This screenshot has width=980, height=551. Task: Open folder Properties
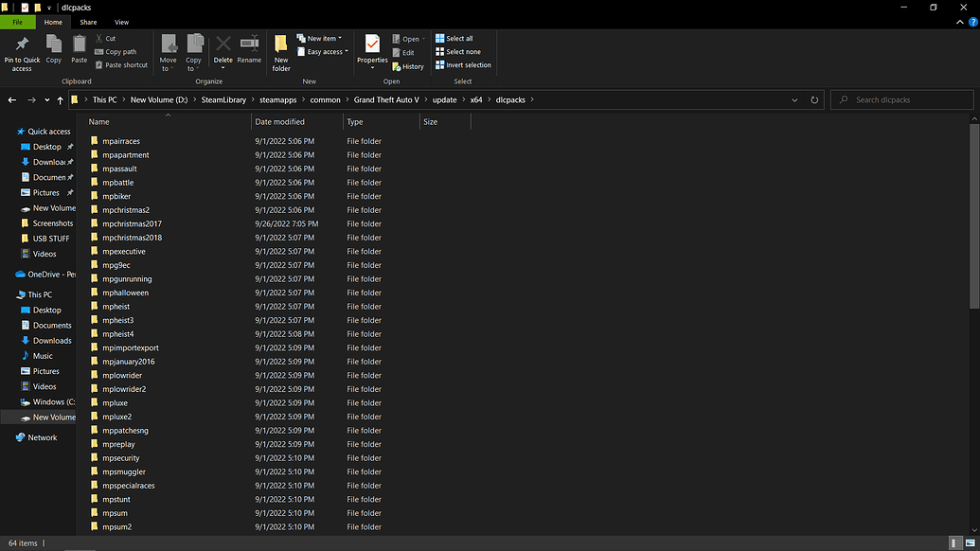point(372,52)
